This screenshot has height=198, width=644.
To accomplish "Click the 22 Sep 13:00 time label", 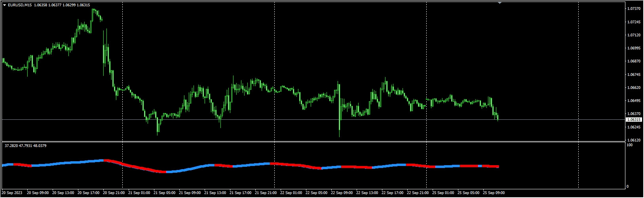I will point(367,193).
